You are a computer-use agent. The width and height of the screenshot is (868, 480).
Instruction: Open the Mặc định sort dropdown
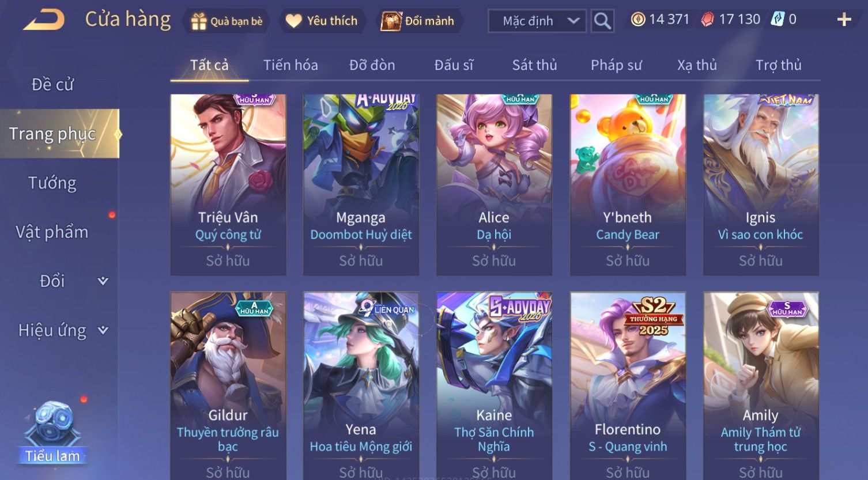(x=537, y=21)
